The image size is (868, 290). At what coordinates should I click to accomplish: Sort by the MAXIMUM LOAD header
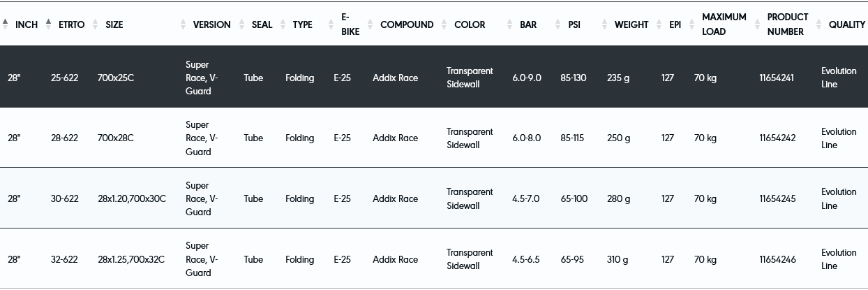click(724, 24)
